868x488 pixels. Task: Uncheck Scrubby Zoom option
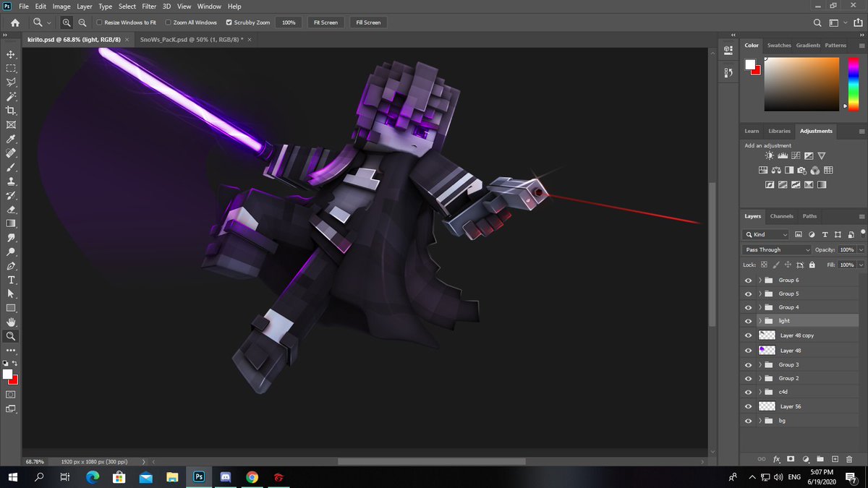coord(229,22)
